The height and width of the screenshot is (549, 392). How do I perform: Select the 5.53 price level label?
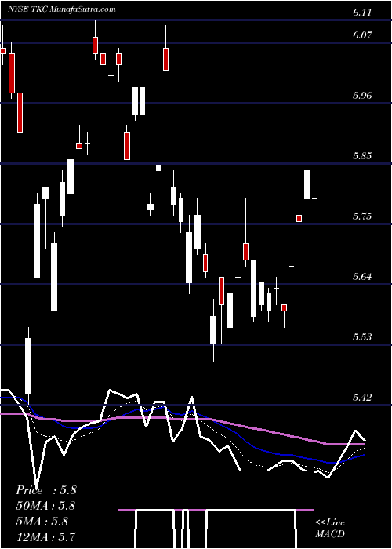(x=362, y=336)
